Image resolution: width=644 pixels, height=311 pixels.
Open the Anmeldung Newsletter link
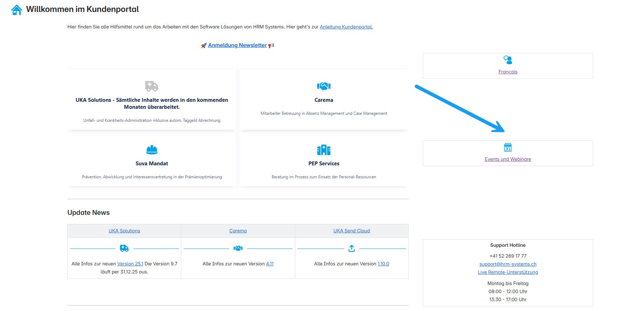237,45
